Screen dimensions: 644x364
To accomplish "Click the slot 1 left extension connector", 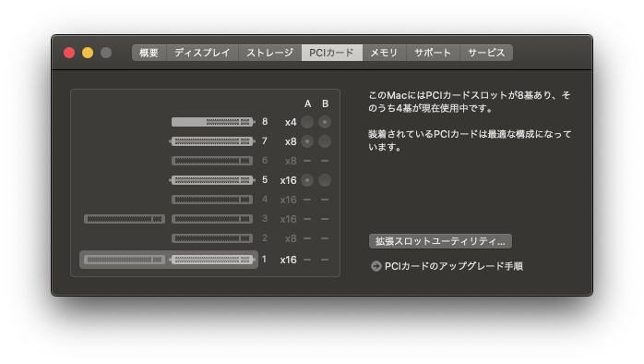I will [x=125, y=260].
